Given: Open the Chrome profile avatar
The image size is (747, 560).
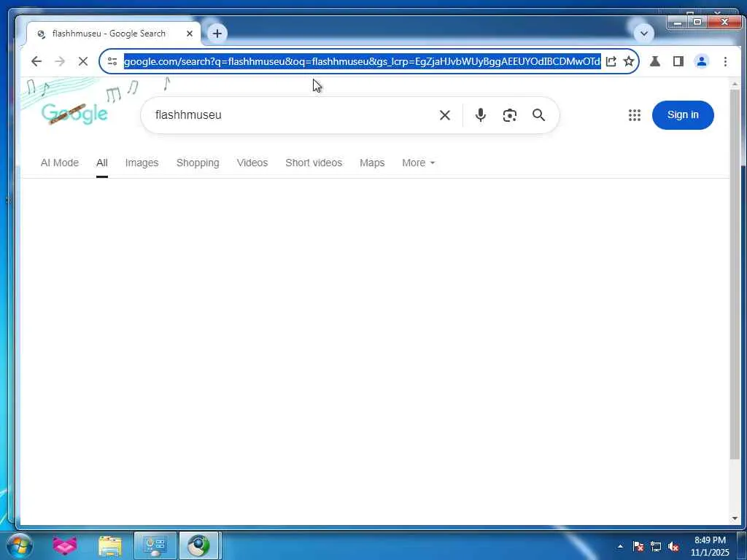Looking at the screenshot, I should point(702,61).
